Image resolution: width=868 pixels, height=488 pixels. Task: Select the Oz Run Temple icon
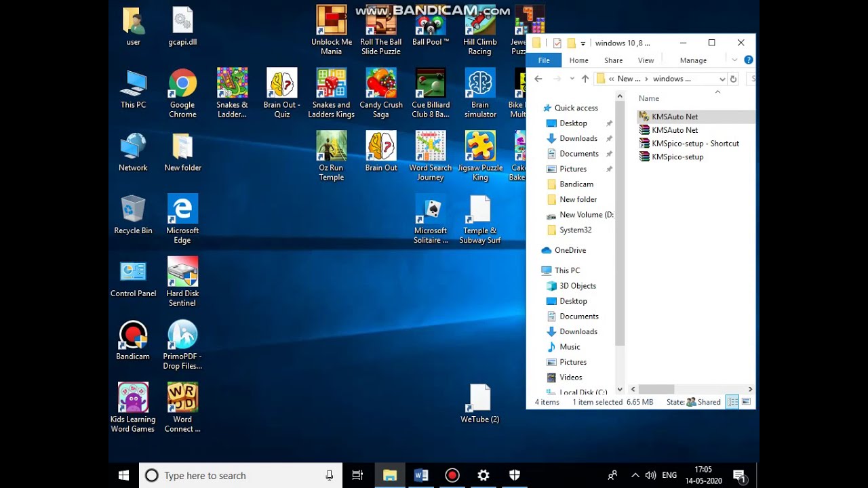click(x=331, y=157)
